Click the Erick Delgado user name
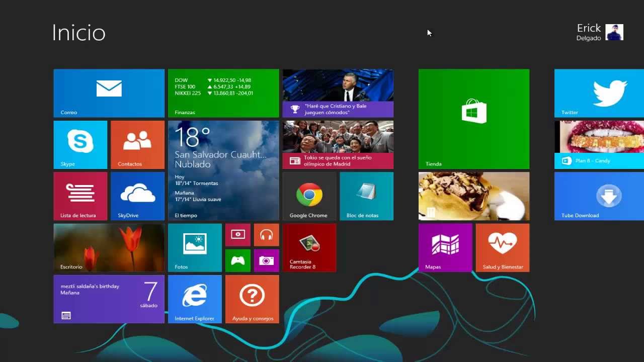Screen dimensions: 644x362 [x=589, y=32]
